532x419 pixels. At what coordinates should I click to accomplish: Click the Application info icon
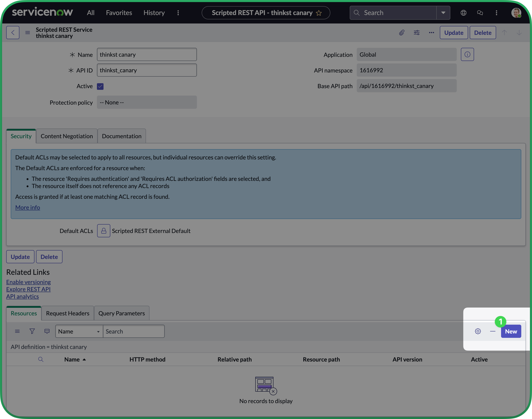pyautogui.click(x=467, y=54)
